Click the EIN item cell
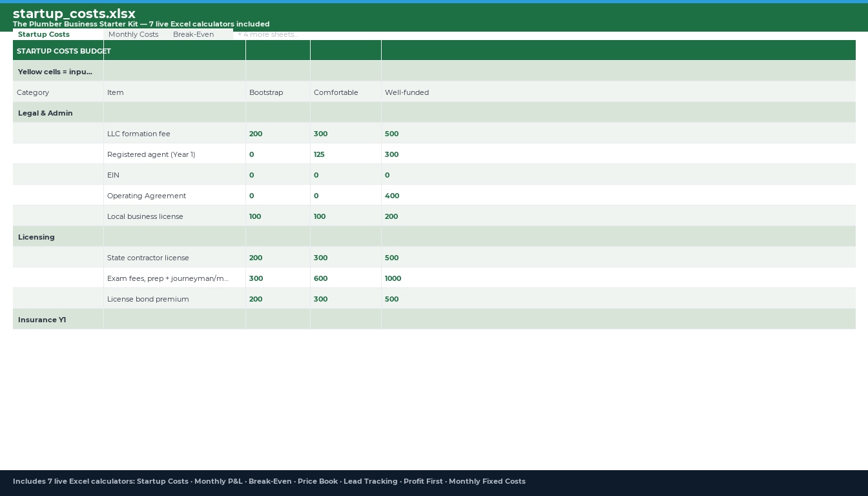Viewport: 868px width, 496px height. [x=174, y=174]
